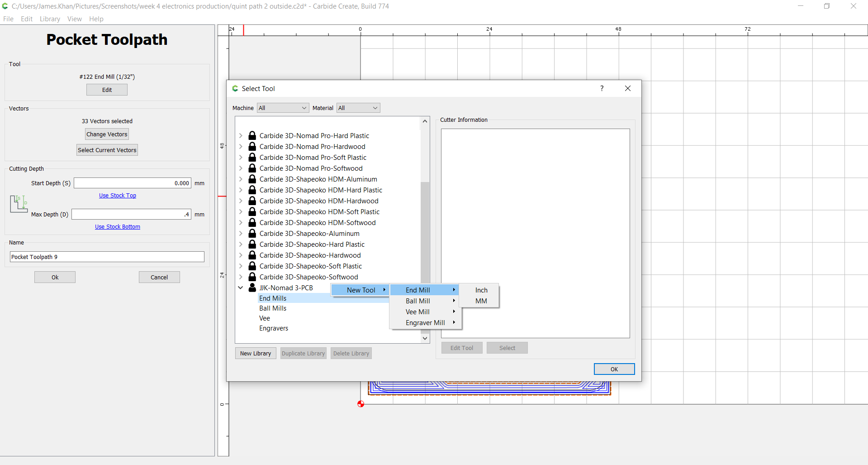Click the red origin marker on canvas
Image resolution: width=868 pixels, height=465 pixels.
tap(360, 404)
